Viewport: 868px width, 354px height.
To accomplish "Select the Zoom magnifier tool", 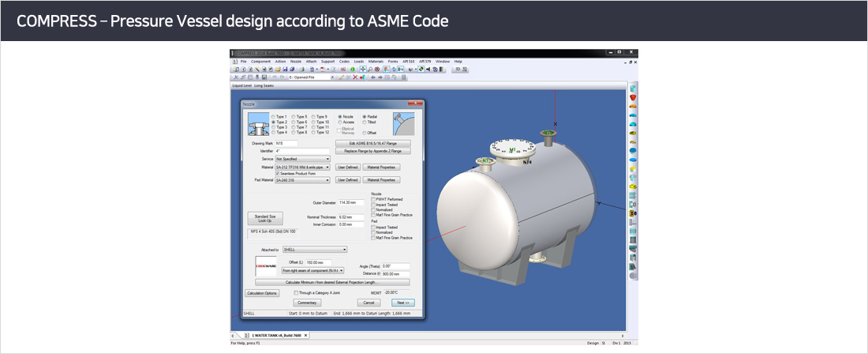I will (x=370, y=70).
